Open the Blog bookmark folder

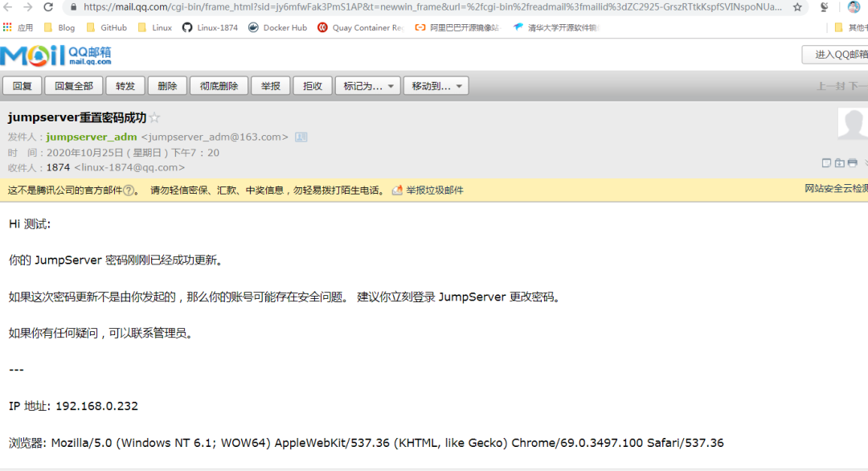click(x=59, y=27)
